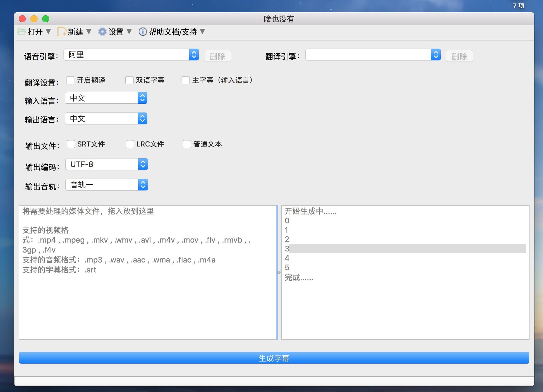Screen dimensions: 543x392
Task: Click the yellow minimize window button
Action: (34, 19)
